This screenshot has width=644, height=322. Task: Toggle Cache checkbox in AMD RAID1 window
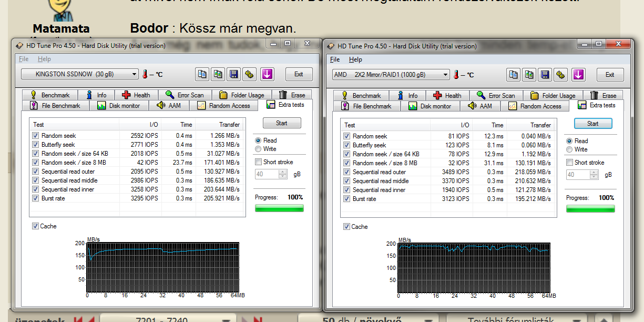click(x=346, y=227)
